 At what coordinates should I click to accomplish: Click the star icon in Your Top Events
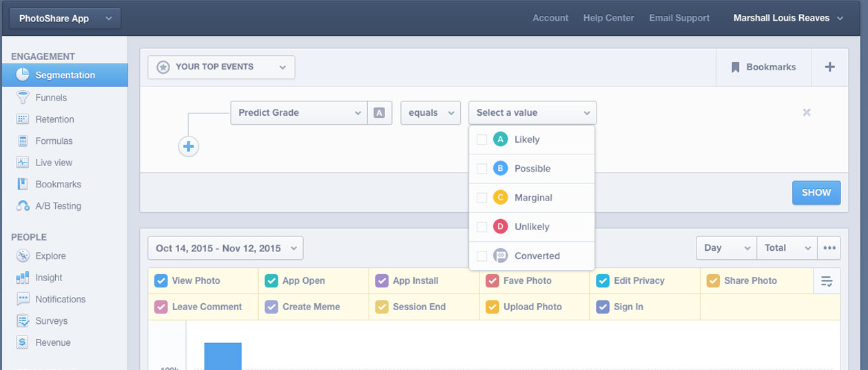(x=163, y=68)
